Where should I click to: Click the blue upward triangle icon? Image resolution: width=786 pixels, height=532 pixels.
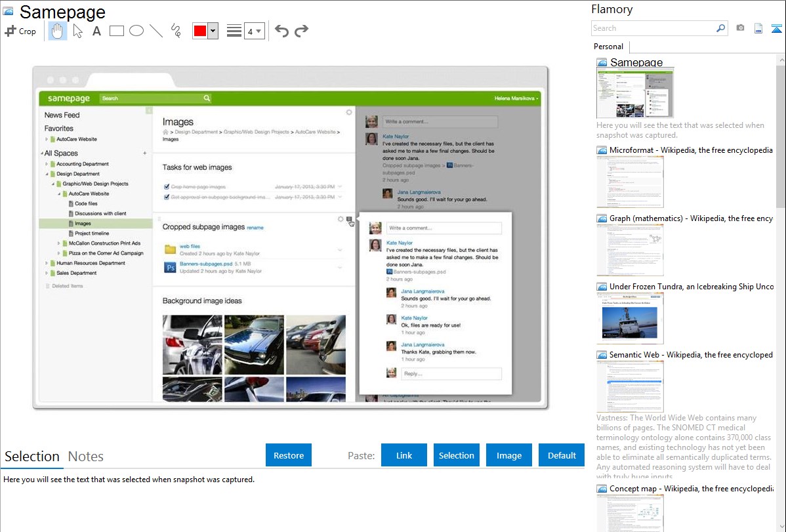point(776,28)
